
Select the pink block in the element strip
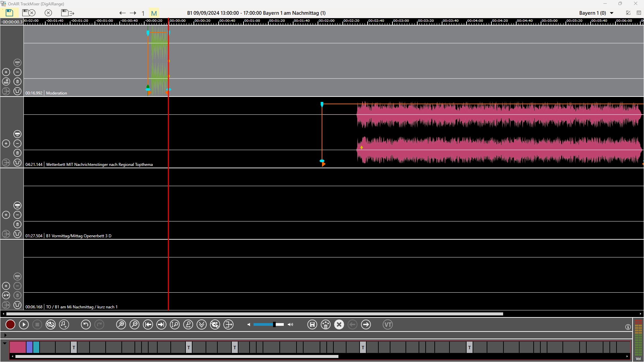17,347
